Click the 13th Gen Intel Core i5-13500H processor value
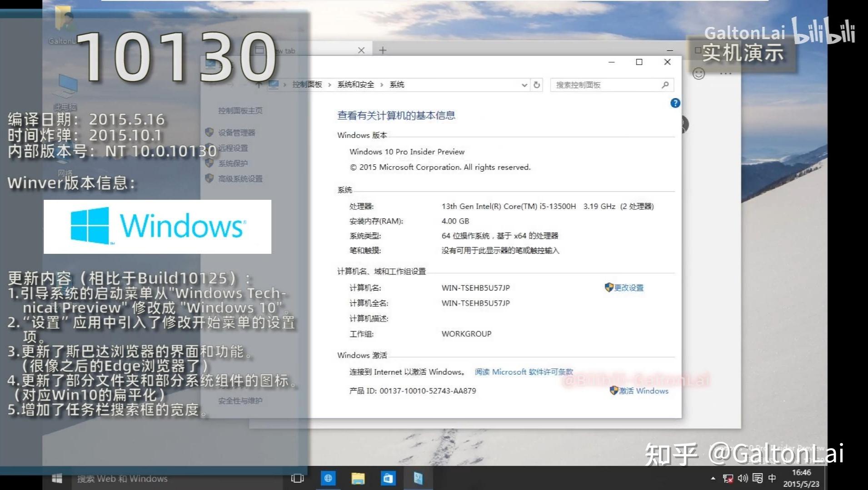The image size is (868, 490). click(x=548, y=206)
